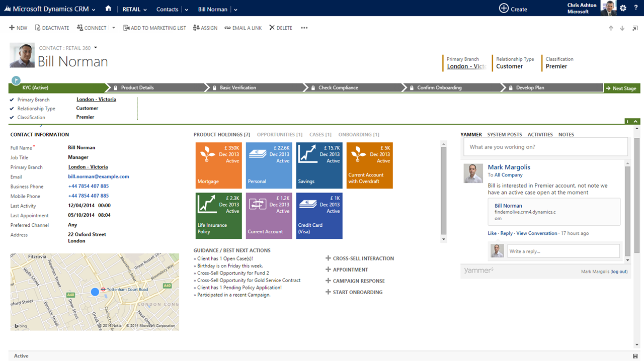Expand the RETAIL navigation dropdown
Viewport: 644px width, 362px height.
coord(145,10)
